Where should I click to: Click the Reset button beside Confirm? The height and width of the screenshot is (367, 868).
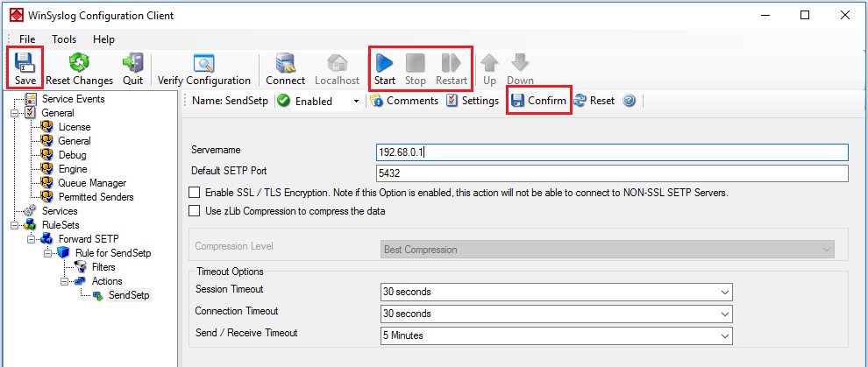click(594, 101)
